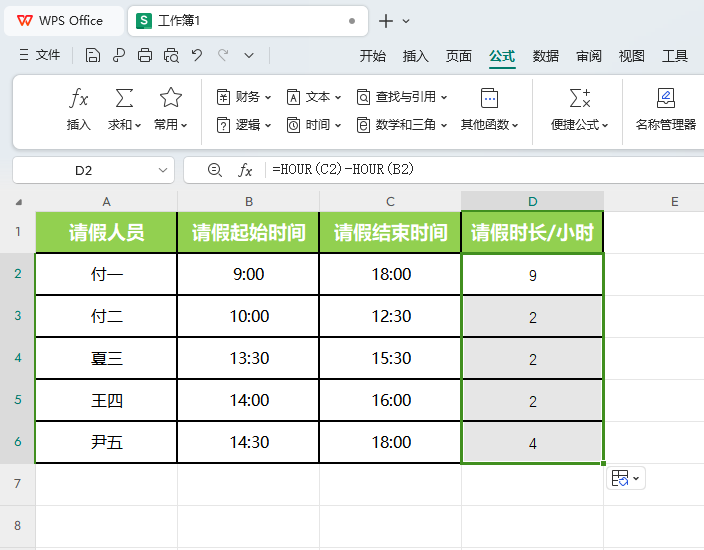The image size is (704, 550).
Task: Select column D header
Action: click(x=532, y=202)
